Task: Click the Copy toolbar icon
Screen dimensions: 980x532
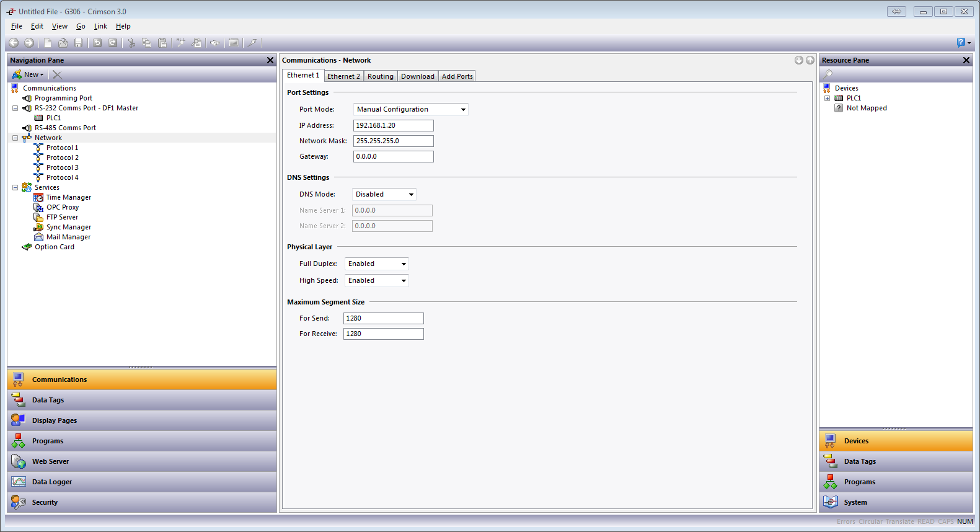Action: point(147,43)
